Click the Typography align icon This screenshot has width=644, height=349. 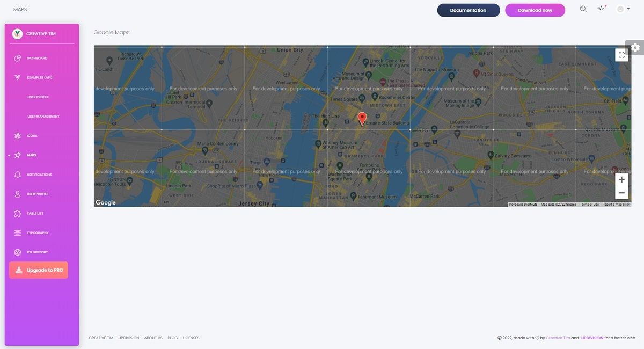click(17, 232)
